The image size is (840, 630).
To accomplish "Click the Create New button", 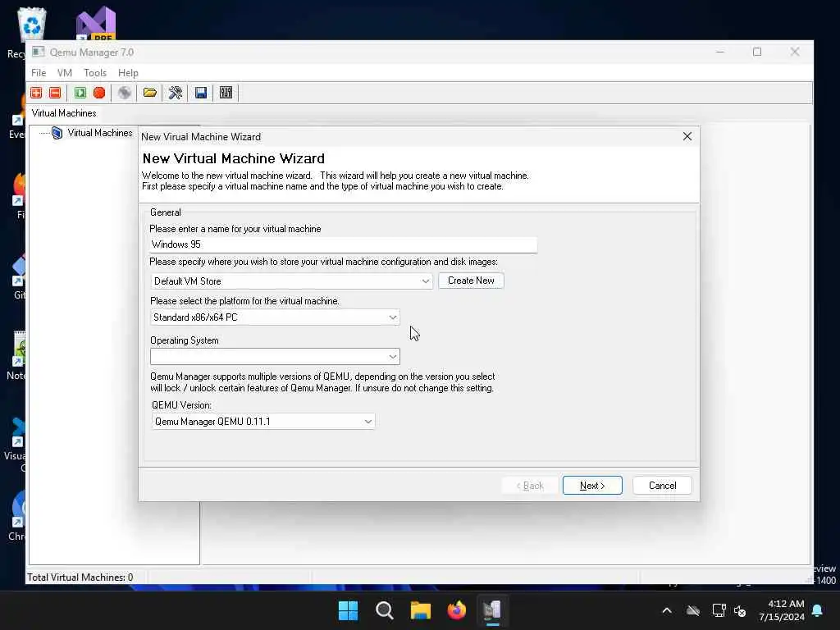I will pyautogui.click(x=471, y=281).
